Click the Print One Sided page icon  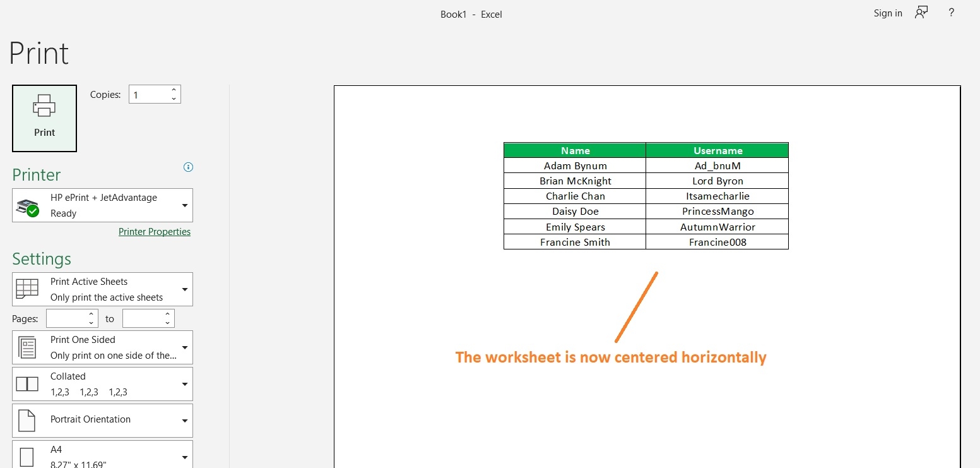(x=27, y=347)
